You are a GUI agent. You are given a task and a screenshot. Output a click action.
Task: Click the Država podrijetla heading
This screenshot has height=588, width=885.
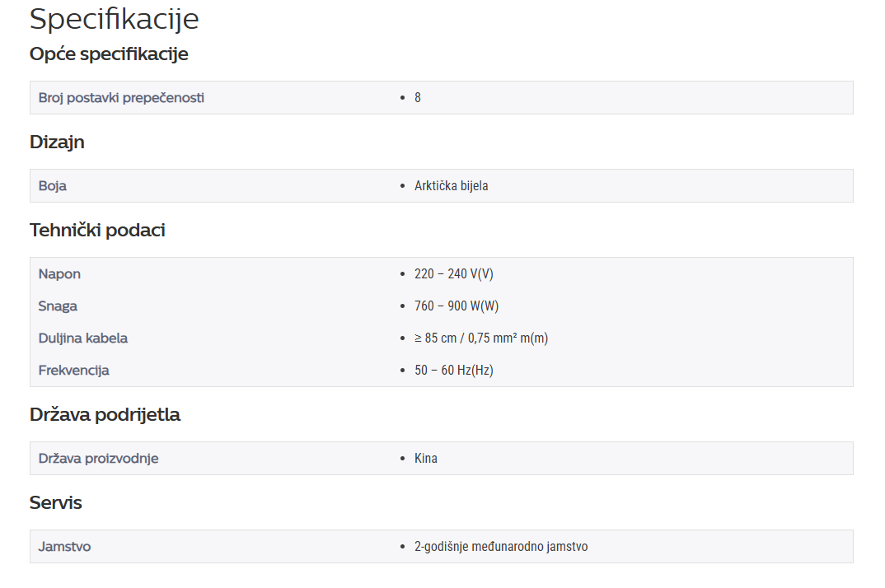105,415
